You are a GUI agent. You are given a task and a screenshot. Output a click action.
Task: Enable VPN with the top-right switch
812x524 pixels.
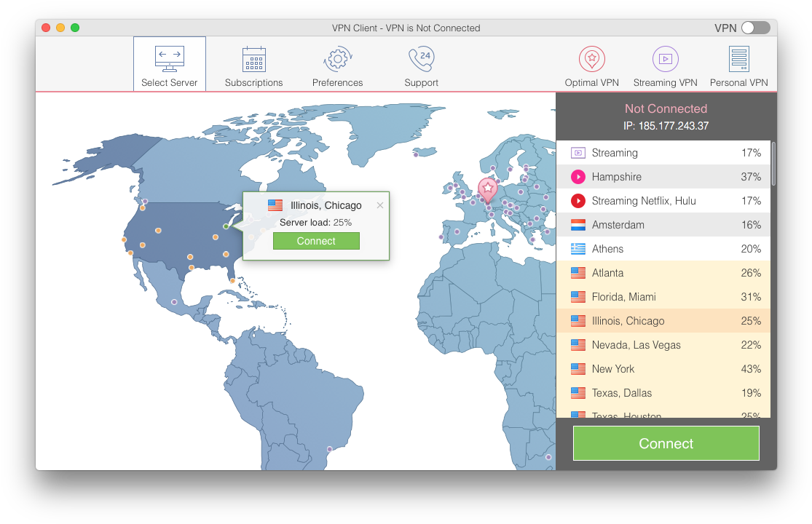tap(755, 27)
